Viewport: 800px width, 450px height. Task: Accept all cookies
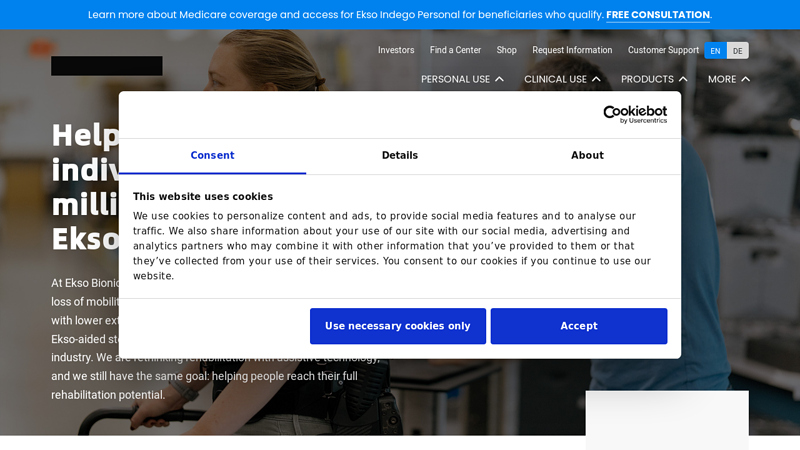click(x=578, y=326)
